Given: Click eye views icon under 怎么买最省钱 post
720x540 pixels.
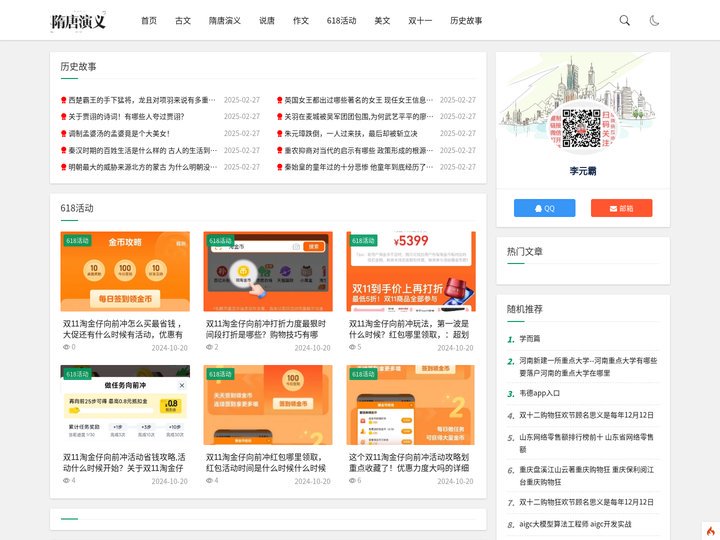Looking at the screenshot, I should 66,347.
